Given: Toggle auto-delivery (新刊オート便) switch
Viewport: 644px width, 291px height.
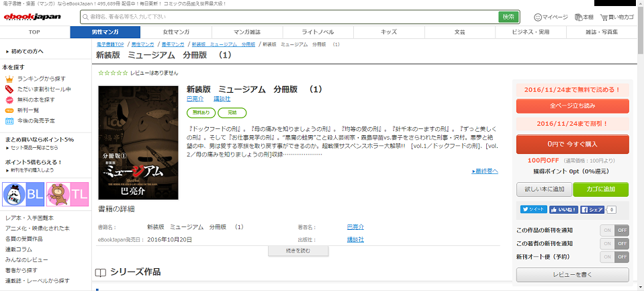Looking at the screenshot, I should point(614,257).
